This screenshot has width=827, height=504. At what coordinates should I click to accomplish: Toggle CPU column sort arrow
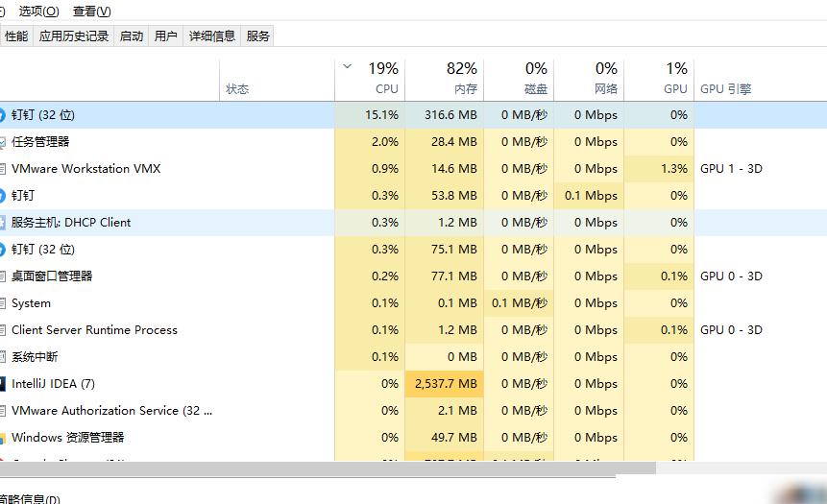[347, 66]
